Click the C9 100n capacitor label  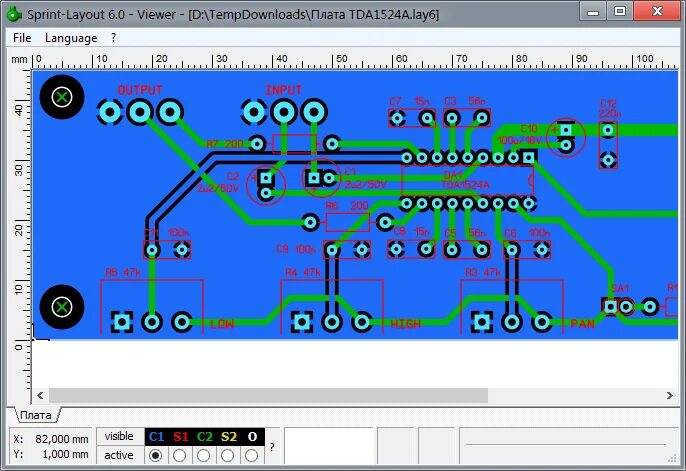(296, 249)
